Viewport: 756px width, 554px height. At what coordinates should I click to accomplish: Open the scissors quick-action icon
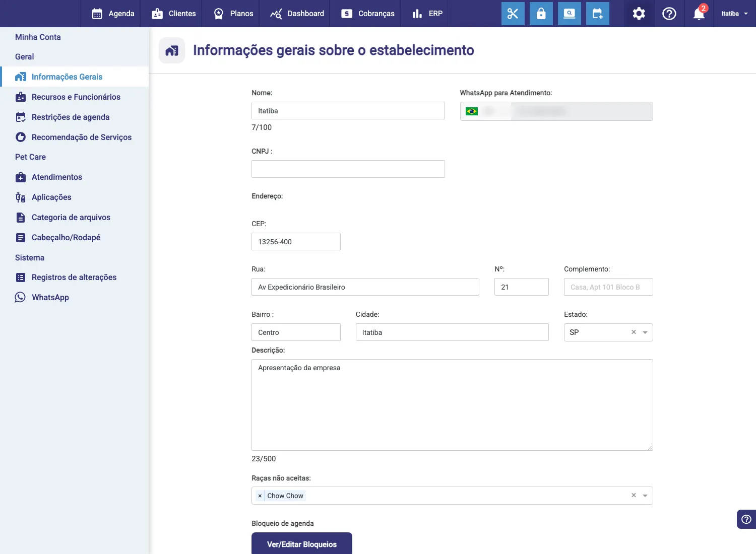pyautogui.click(x=513, y=14)
